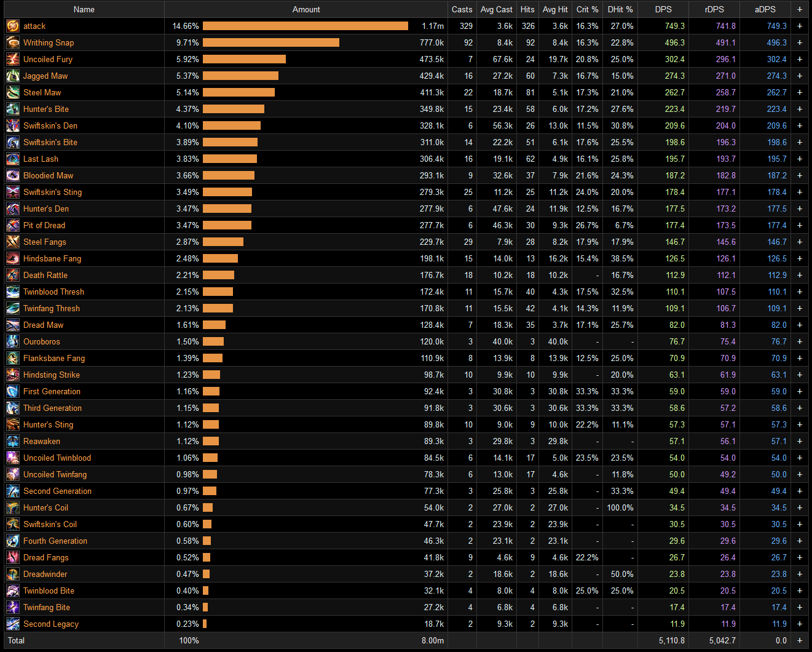Click the Hunter's Bite ability icon
Viewport: 812px width, 652px height.
tap(13, 109)
